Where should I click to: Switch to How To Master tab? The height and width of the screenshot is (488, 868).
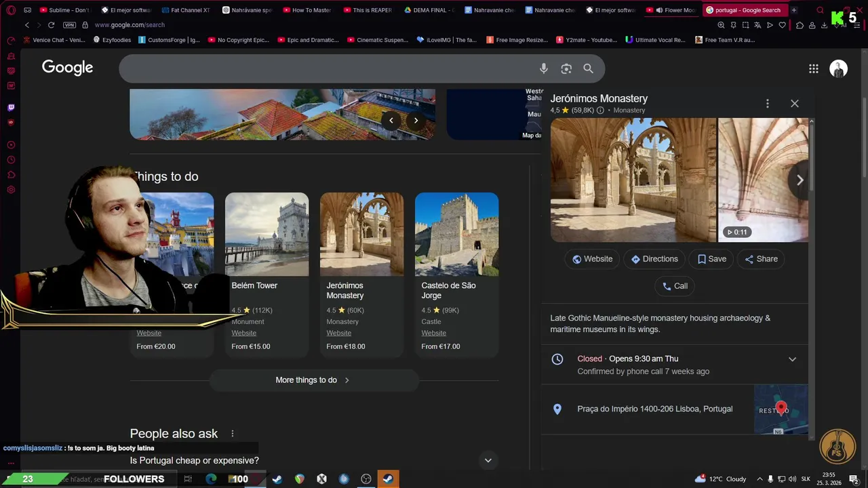pyautogui.click(x=307, y=10)
